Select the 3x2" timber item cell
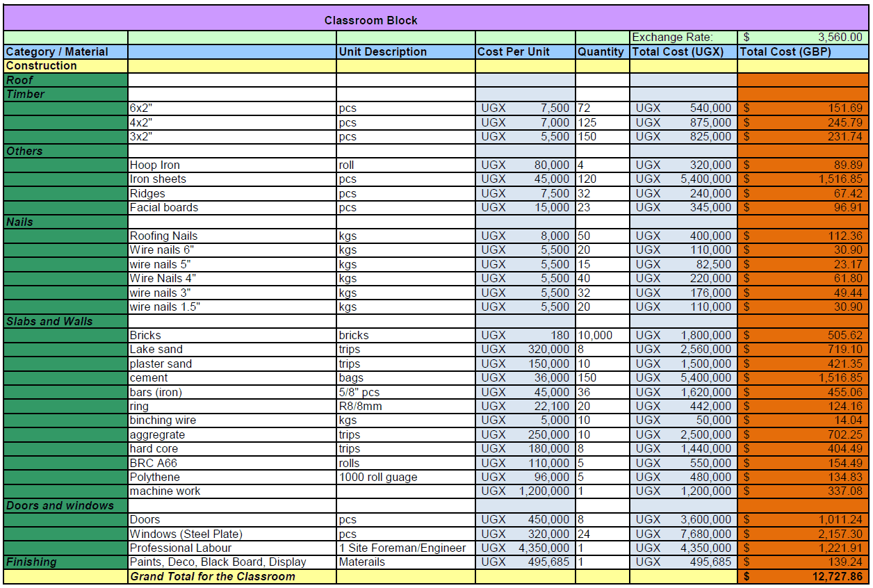The image size is (873, 588). (232, 137)
